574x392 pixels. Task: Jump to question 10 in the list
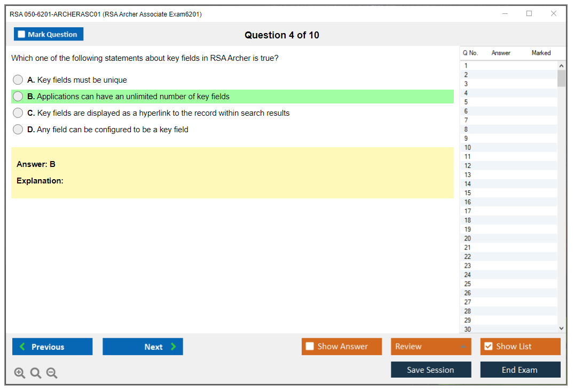point(468,148)
